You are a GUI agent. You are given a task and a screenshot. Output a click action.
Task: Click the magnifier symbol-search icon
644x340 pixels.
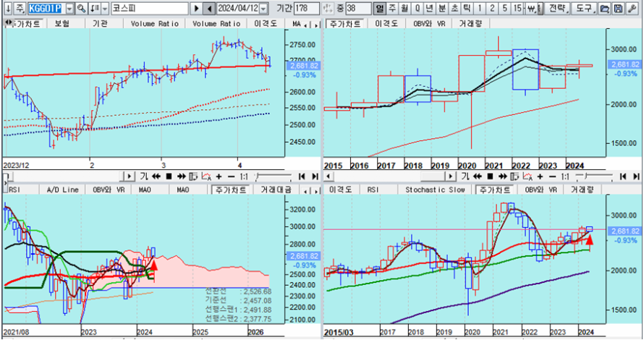pyautogui.click(x=81, y=8)
